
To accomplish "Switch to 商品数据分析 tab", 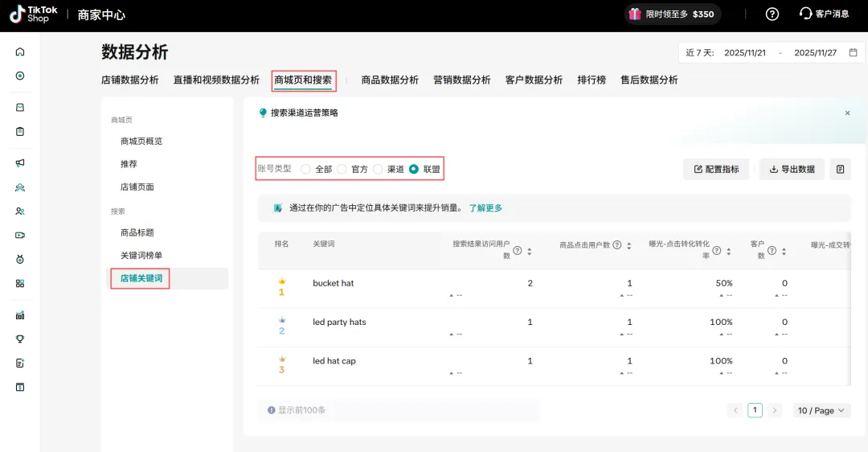I will [x=390, y=80].
